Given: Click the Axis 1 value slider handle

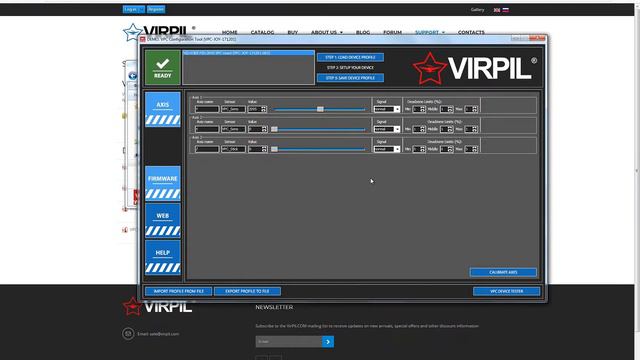Looking at the screenshot, I should (320, 109).
